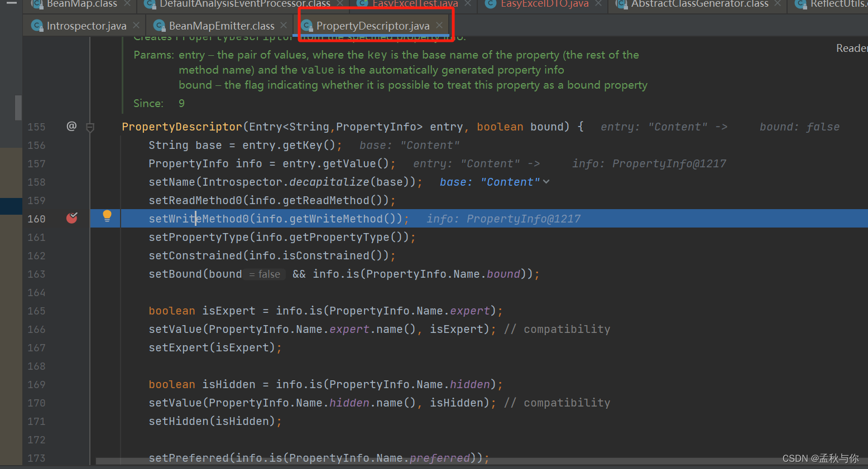Click the class icon on AbstractClassGenerator.class tab
This screenshot has height=469, width=868.
(x=621, y=4)
